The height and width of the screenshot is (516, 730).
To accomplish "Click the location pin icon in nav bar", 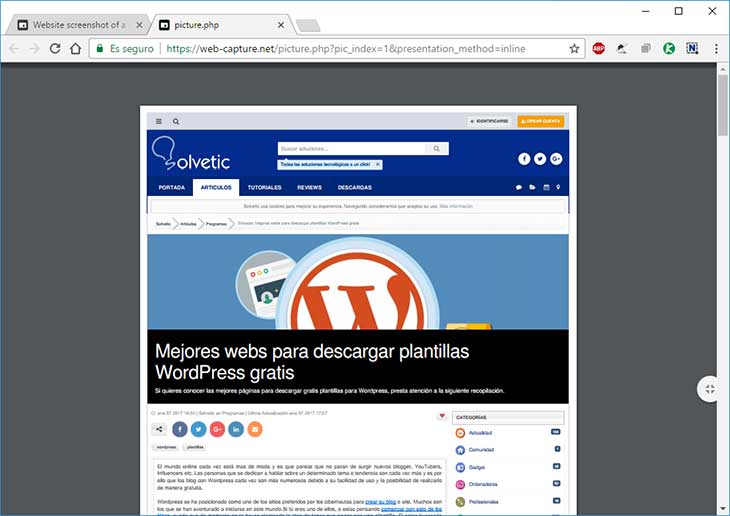I will point(558,187).
